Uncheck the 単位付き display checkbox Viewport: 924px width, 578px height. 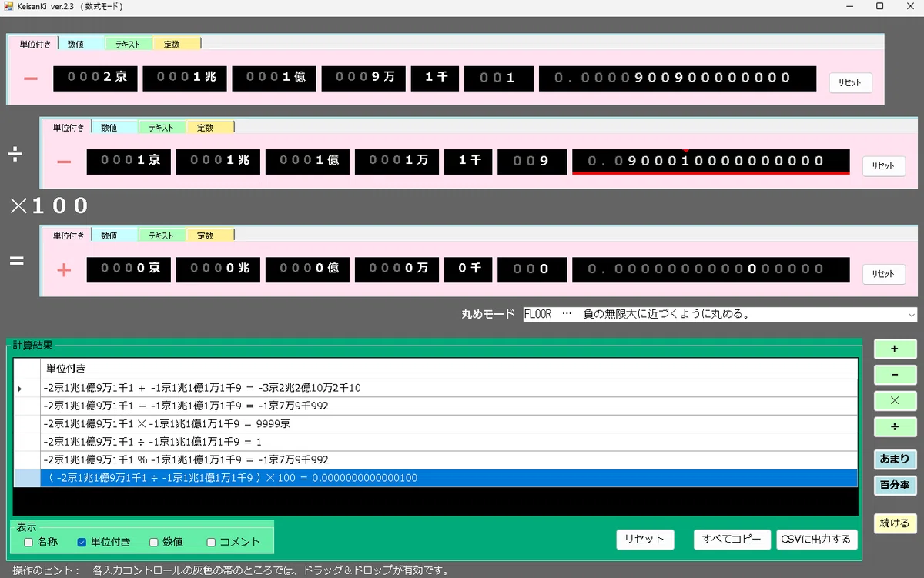tap(82, 542)
